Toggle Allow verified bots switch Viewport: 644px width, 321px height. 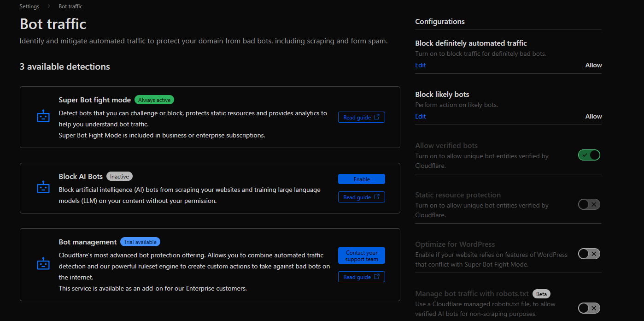(x=589, y=155)
